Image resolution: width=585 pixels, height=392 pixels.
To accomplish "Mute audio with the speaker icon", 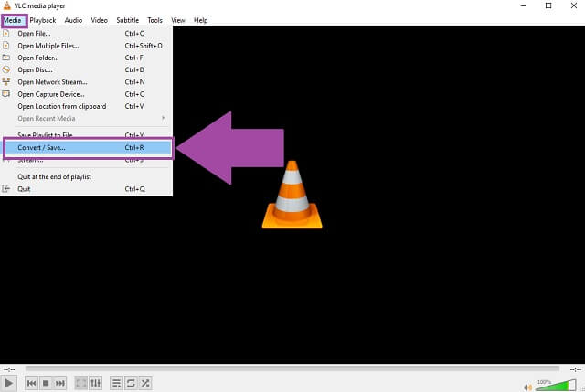I will coord(527,387).
